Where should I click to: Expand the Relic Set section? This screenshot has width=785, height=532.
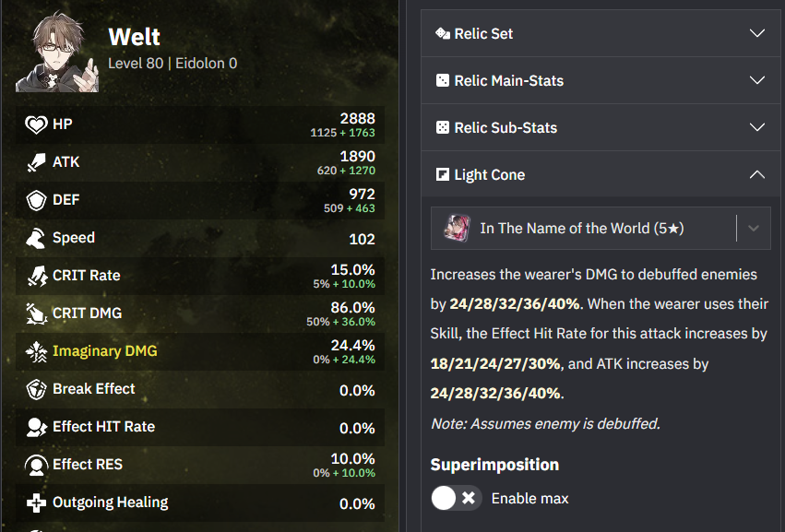600,33
